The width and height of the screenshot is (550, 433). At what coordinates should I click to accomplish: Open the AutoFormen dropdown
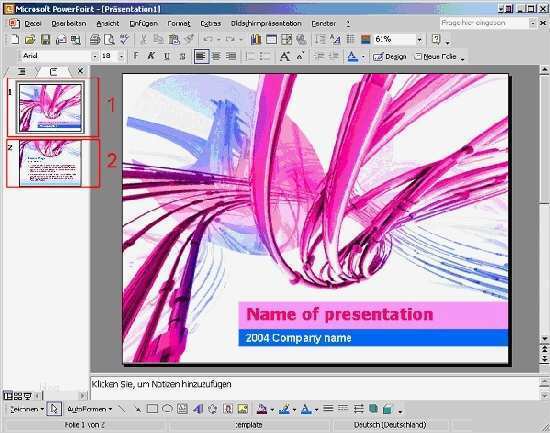[x=89, y=409]
